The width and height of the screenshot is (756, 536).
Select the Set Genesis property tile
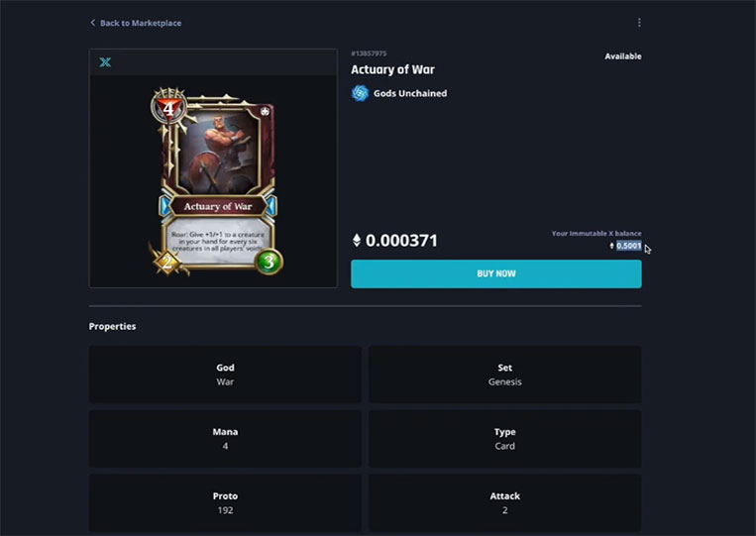[504, 375]
